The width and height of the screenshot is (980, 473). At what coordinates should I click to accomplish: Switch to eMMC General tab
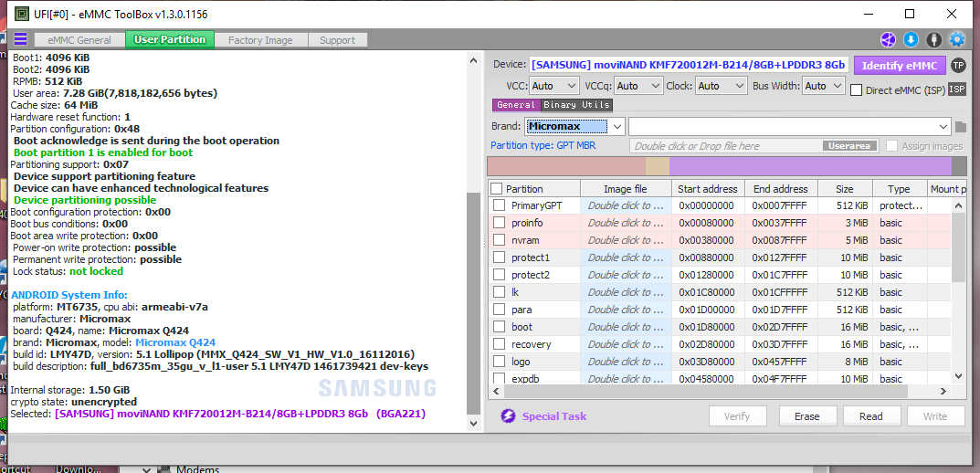click(80, 40)
